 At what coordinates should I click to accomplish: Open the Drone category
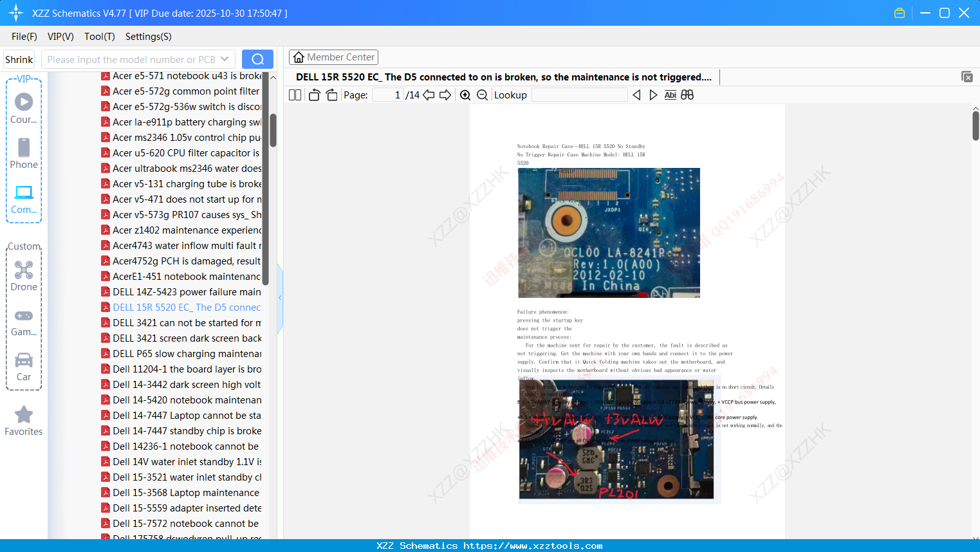point(24,276)
